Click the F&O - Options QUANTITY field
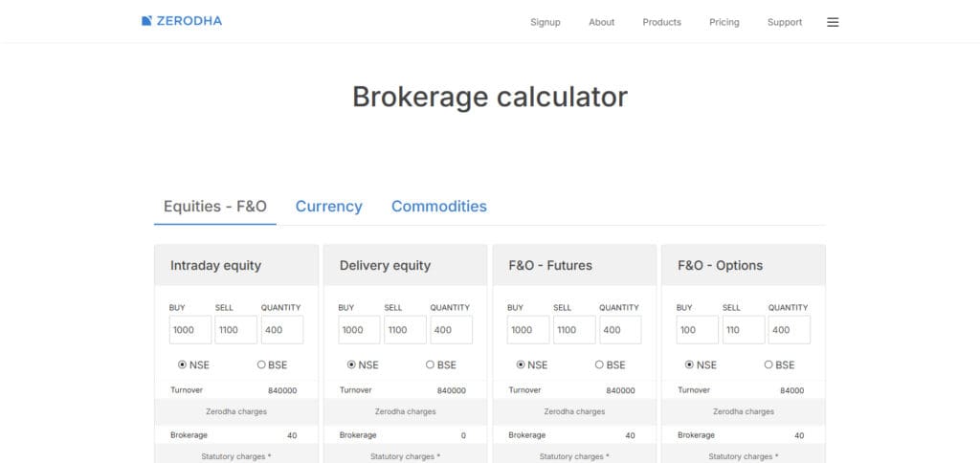This screenshot has width=980, height=463. [790, 330]
